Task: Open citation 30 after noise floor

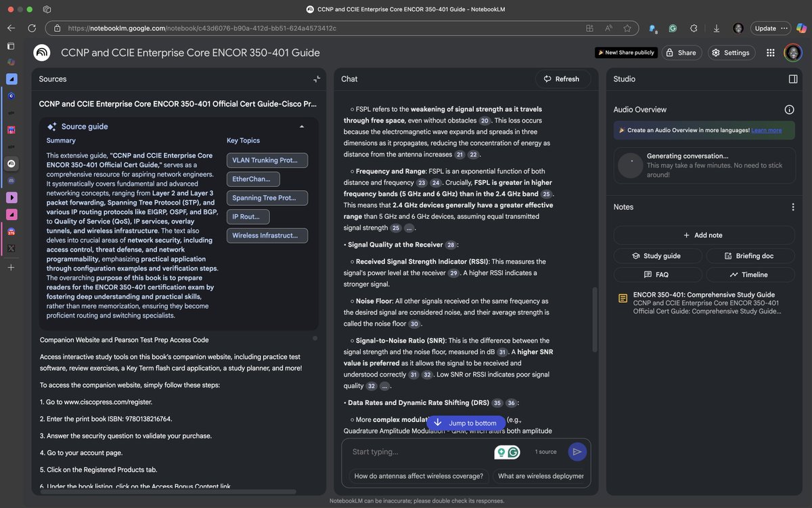Action: [415, 324]
